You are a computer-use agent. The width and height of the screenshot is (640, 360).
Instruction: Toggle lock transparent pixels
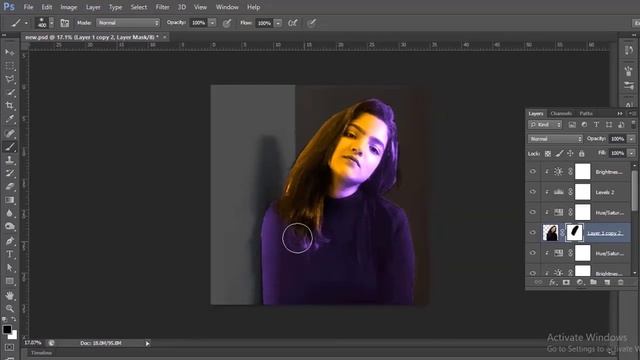(548, 153)
